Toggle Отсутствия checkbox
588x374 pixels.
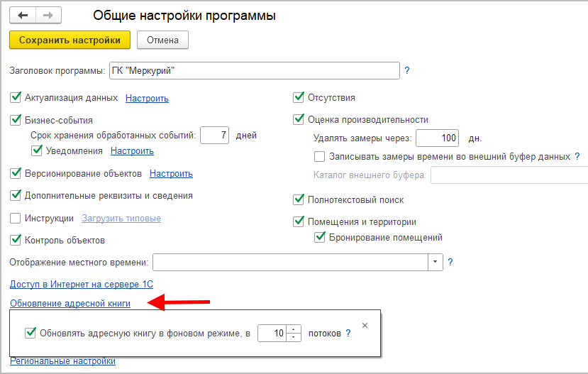[x=299, y=97]
